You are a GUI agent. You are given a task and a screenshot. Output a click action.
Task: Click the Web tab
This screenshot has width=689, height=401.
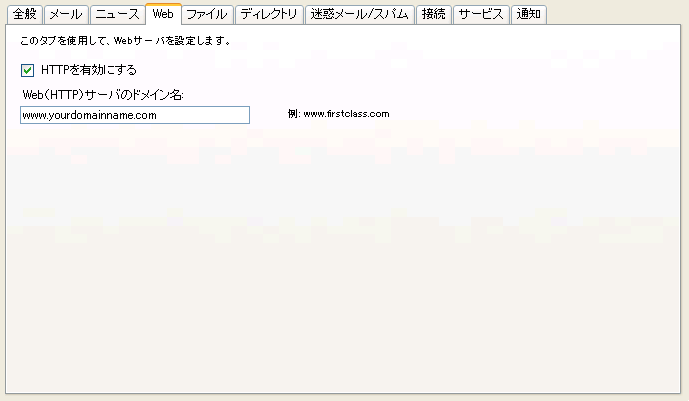[163, 14]
